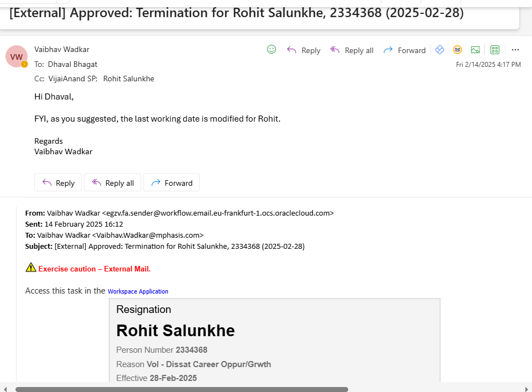
Task: Click the blue Viva link icon
Action: tap(440, 50)
